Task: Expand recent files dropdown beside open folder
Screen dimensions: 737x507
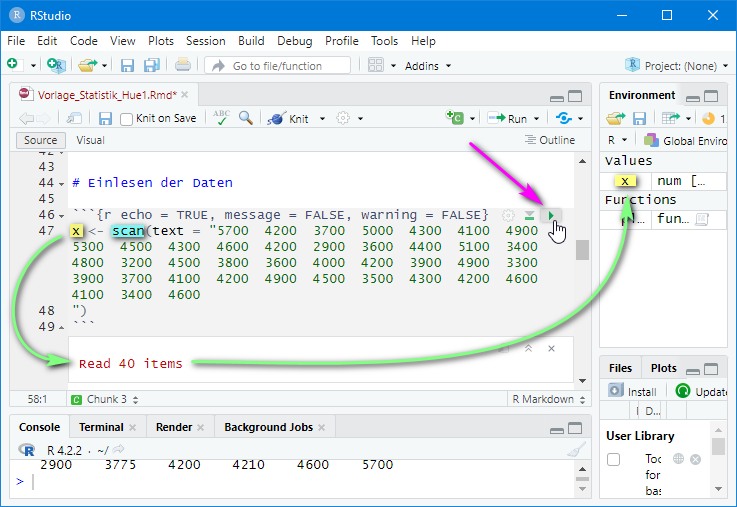Action: [x=104, y=66]
